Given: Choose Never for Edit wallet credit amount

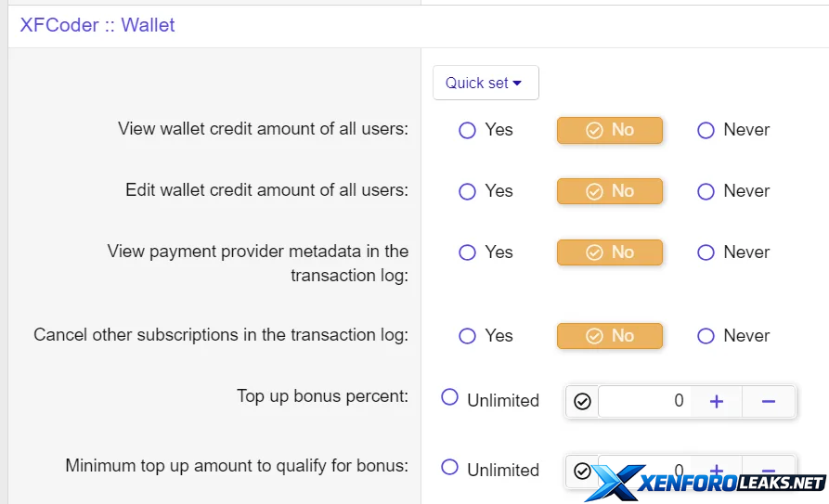Looking at the screenshot, I should pyautogui.click(x=706, y=191).
